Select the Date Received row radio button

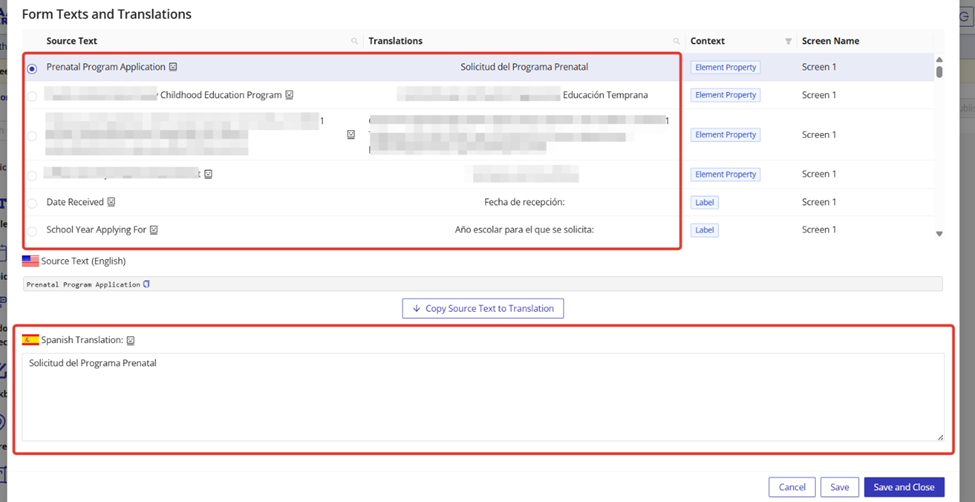coord(32,203)
